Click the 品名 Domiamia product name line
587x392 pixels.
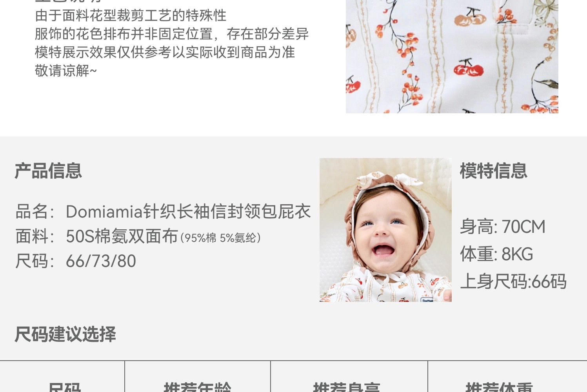[163, 212]
